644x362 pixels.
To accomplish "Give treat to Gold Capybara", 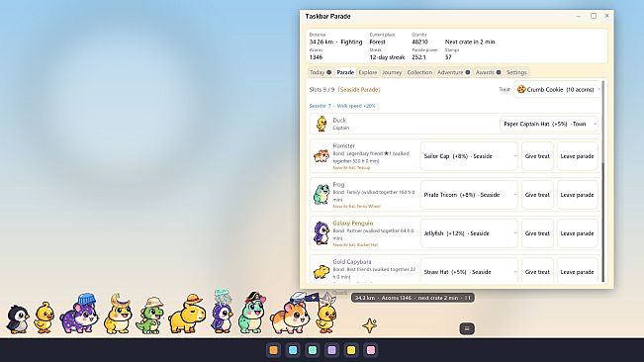I will pos(537,271).
